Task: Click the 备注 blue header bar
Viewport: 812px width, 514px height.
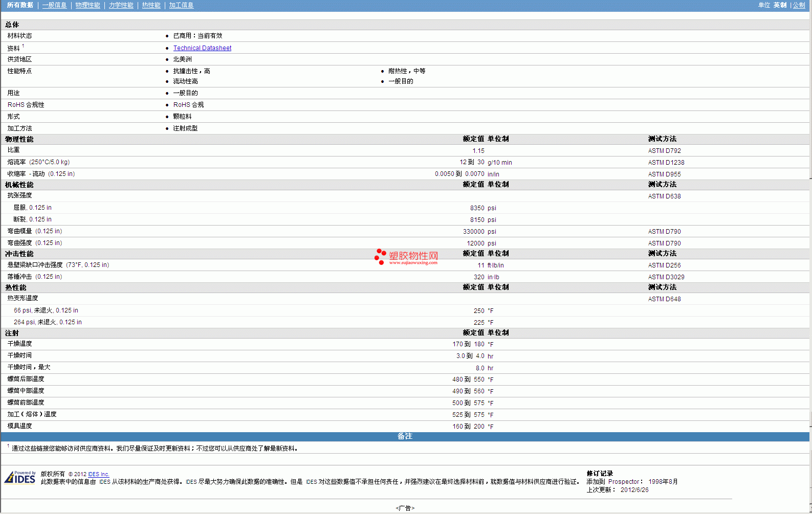Action: pos(405,436)
